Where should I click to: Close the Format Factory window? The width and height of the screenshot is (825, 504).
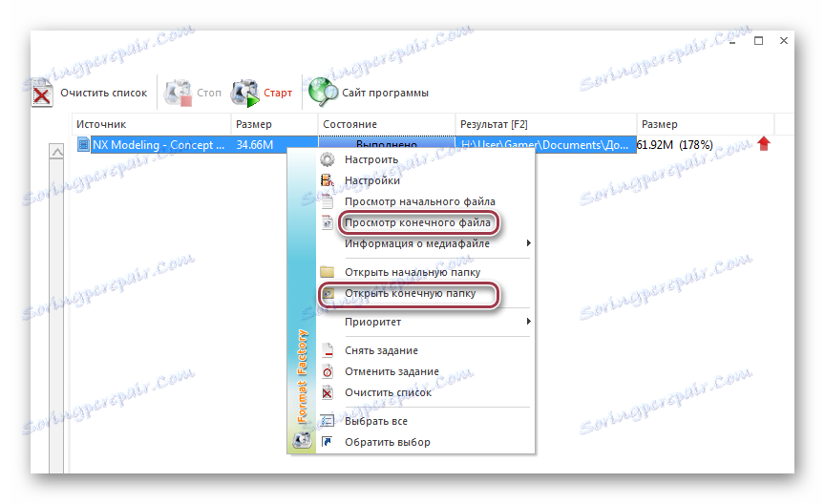tap(783, 40)
